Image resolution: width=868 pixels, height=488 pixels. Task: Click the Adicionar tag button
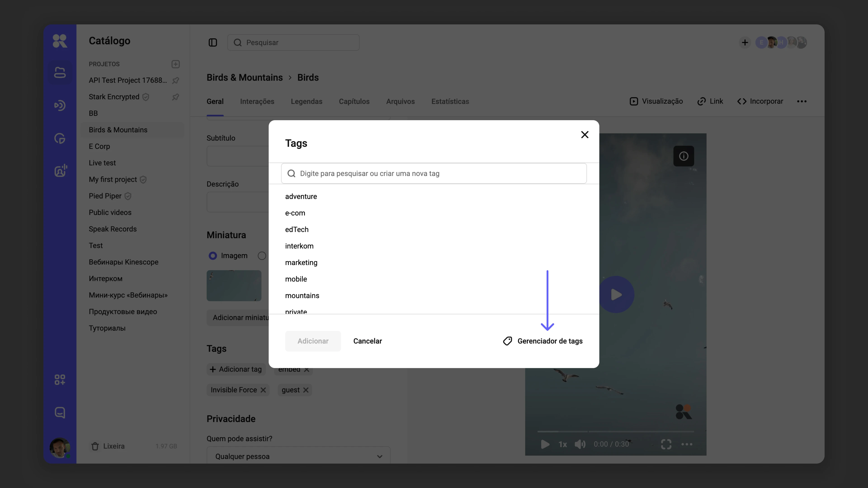point(236,369)
